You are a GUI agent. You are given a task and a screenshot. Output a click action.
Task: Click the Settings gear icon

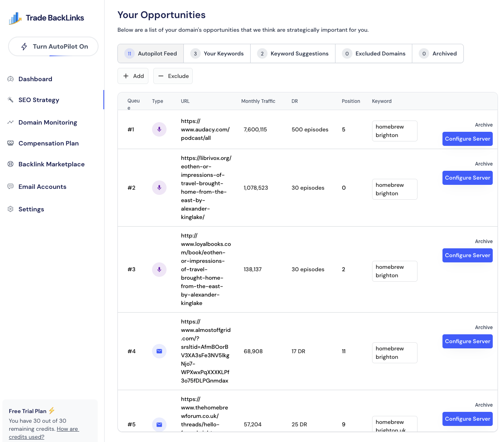10,209
